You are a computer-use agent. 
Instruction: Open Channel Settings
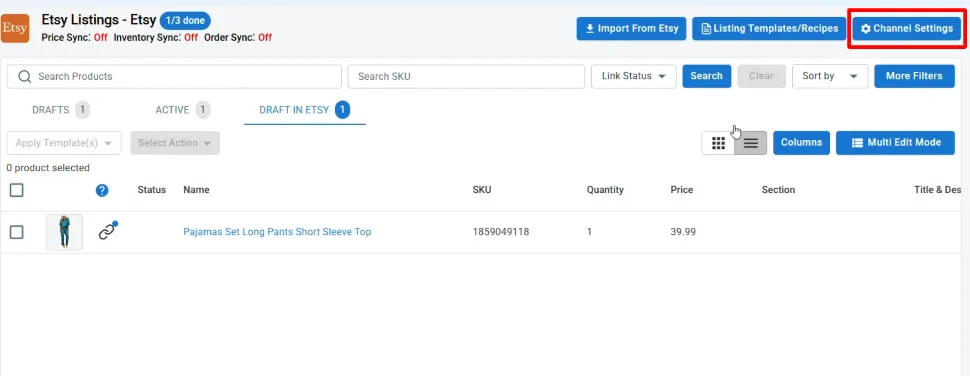[x=906, y=28]
